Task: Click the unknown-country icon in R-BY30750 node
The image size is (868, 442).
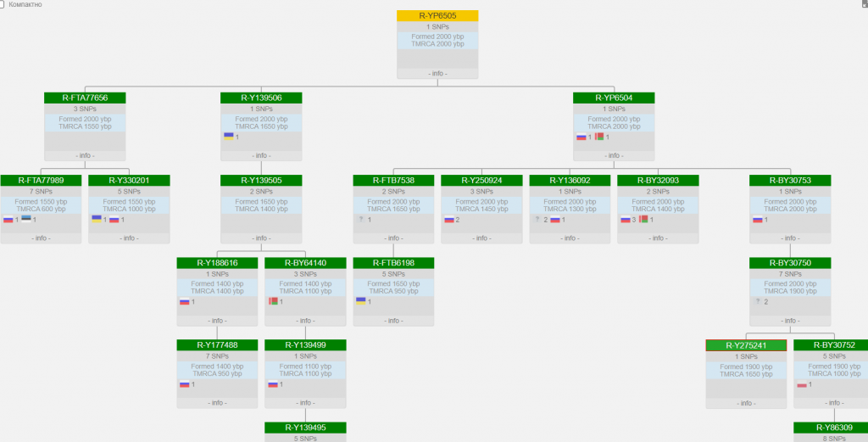Action: click(x=757, y=301)
